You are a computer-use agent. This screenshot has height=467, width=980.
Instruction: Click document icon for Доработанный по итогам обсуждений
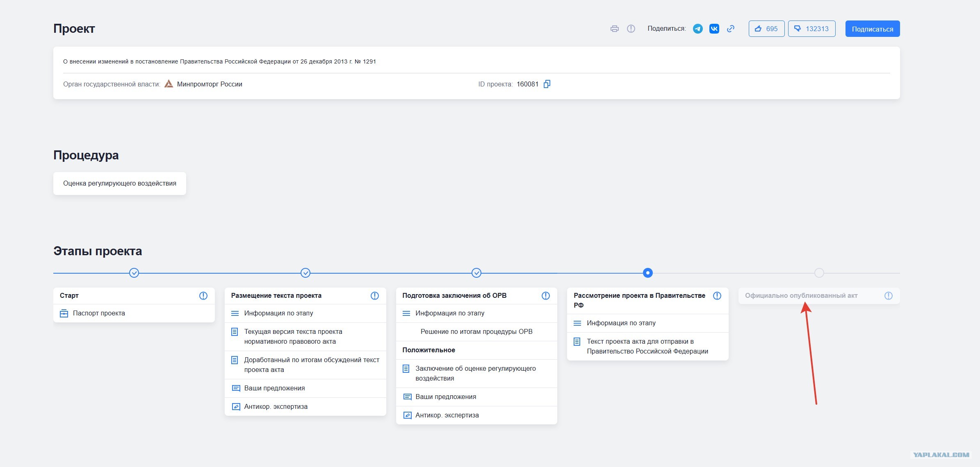235,360
